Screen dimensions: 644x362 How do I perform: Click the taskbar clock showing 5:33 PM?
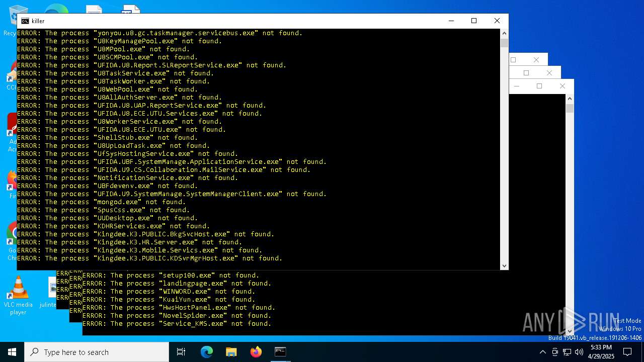[x=601, y=352]
